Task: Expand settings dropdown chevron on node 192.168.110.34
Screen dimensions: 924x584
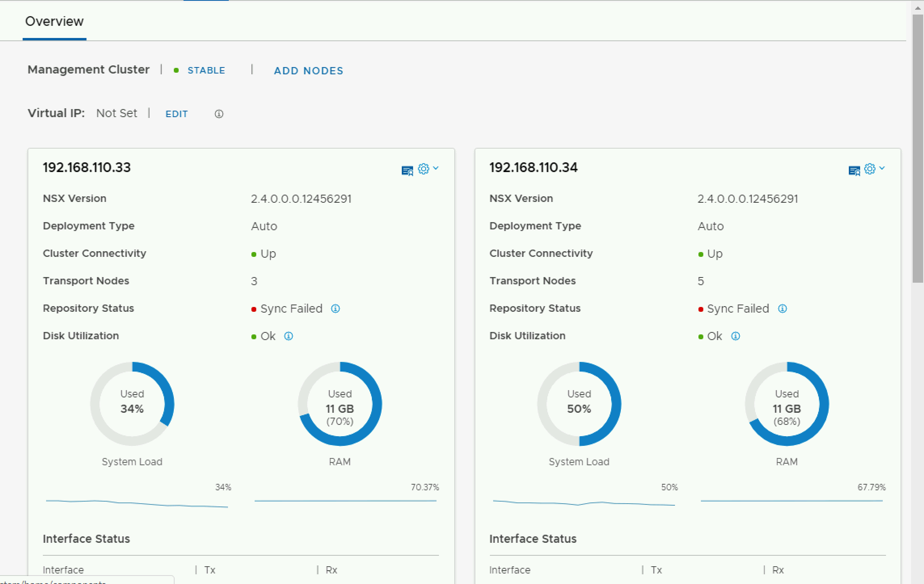Action: 882,168
